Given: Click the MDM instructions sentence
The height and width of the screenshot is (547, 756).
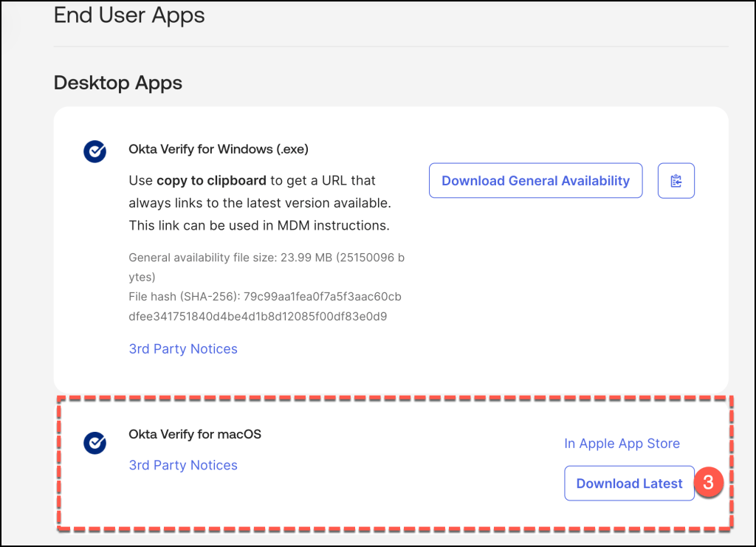Looking at the screenshot, I should (258, 225).
